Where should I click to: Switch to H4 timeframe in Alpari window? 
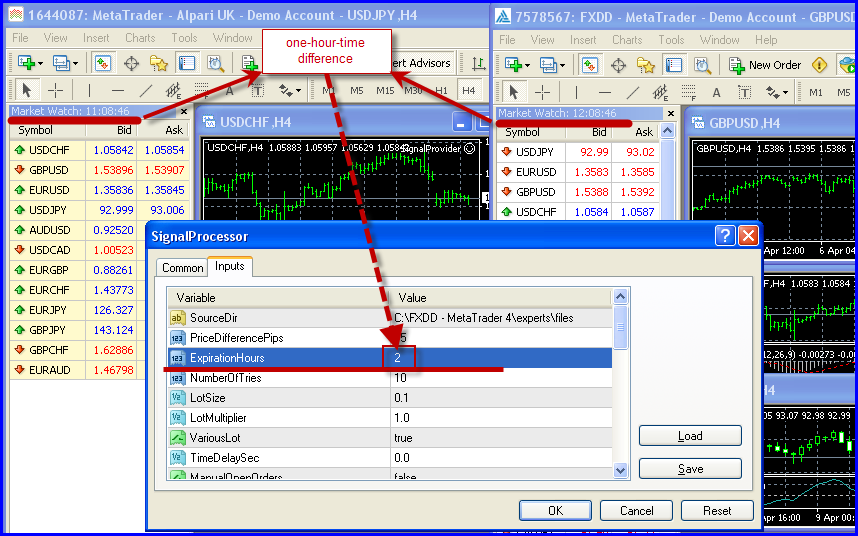coord(469,90)
